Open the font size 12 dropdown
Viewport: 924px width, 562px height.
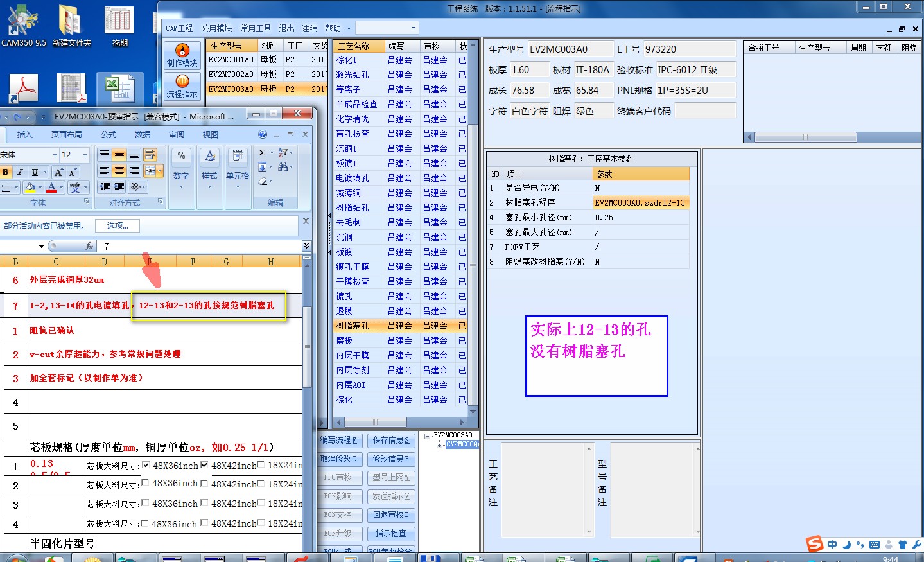[85, 155]
